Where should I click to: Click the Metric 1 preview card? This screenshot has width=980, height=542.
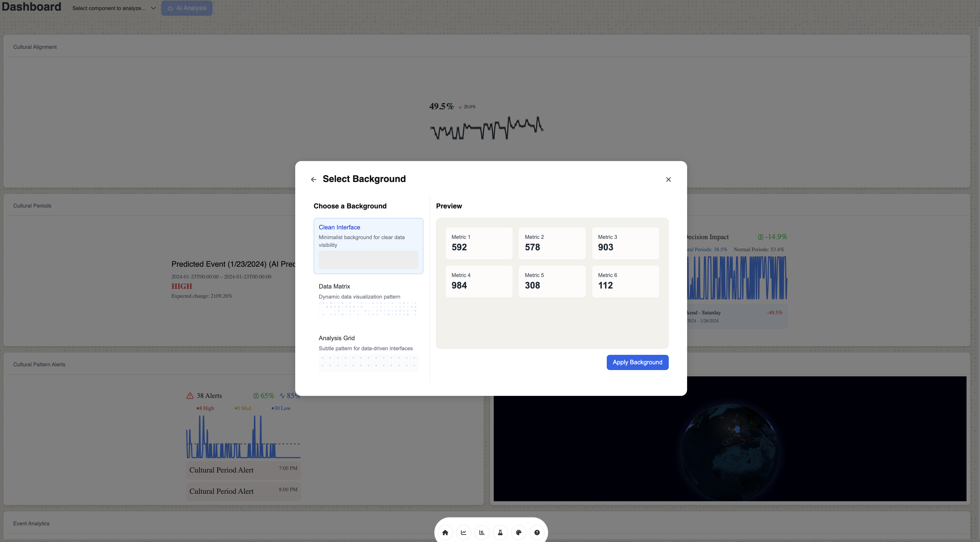(479, 243)
